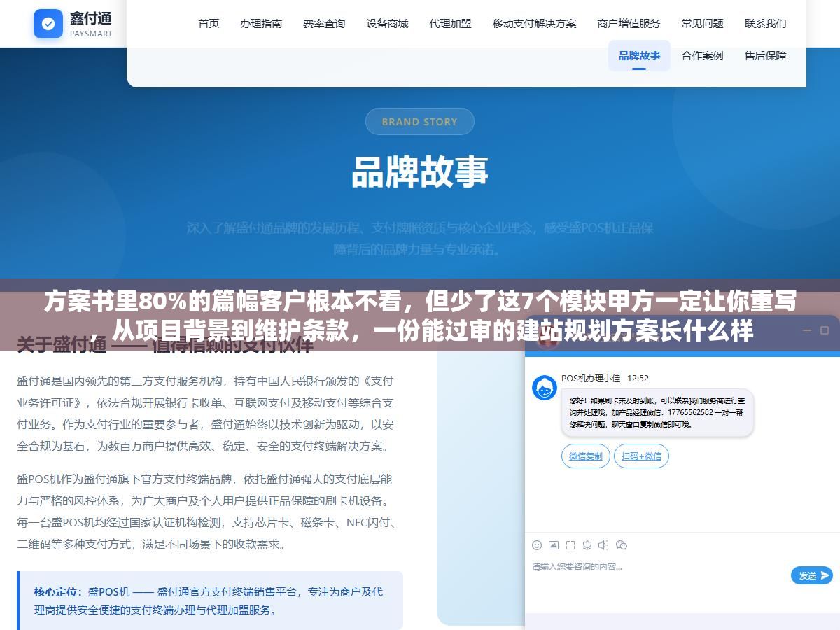
Task: Click the send image icon in chat
Action: point(554,545)
